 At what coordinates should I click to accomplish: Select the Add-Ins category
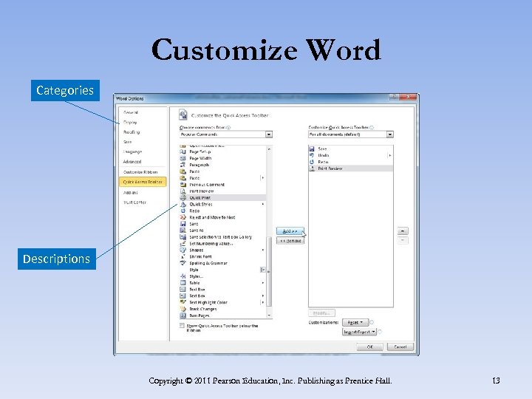click(130, 192)
